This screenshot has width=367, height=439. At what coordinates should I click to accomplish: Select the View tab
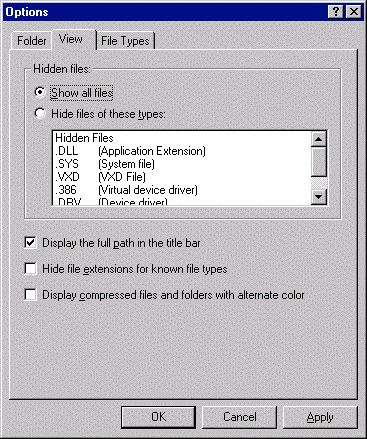pos(71,39)
